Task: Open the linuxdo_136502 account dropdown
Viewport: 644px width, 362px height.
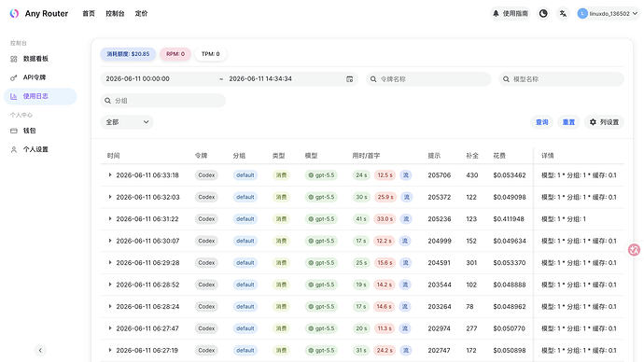Action: pyautogui.click(x=609, y=14)
